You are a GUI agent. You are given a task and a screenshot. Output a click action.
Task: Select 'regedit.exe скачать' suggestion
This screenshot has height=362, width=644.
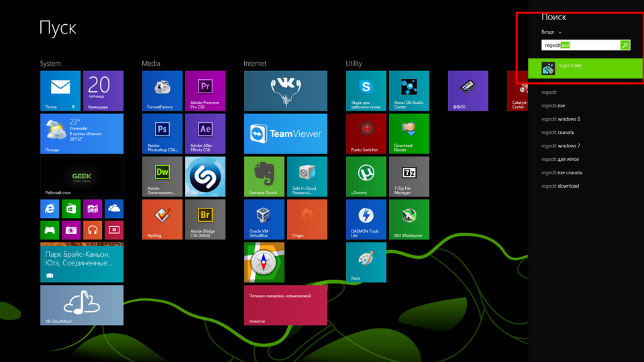point(562,173)
